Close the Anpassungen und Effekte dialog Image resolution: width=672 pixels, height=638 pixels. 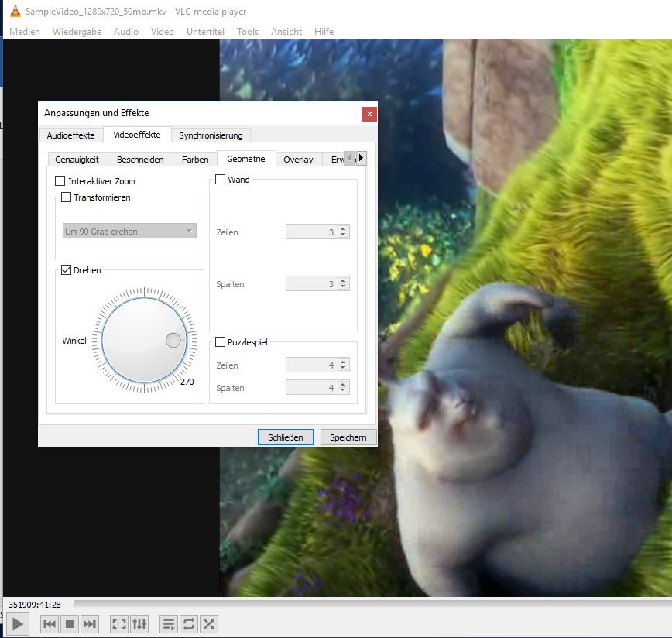pyautogui.click(x=369, y=114)
